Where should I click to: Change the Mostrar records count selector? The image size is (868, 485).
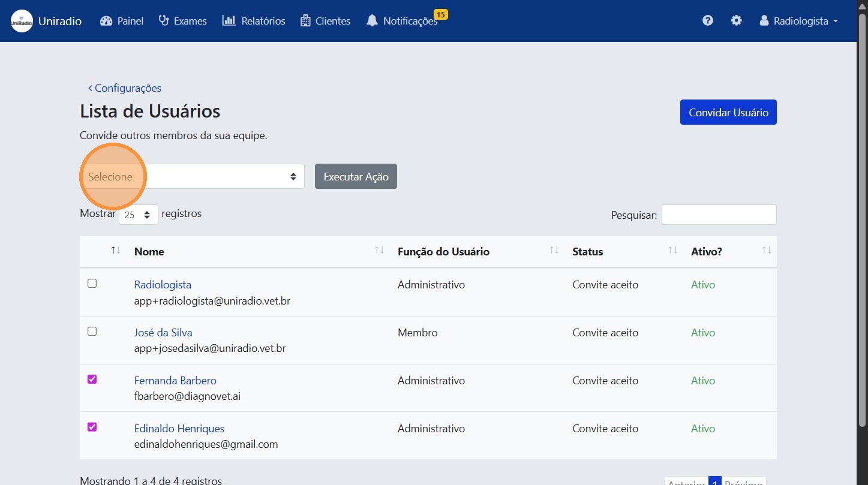[138, 215]
